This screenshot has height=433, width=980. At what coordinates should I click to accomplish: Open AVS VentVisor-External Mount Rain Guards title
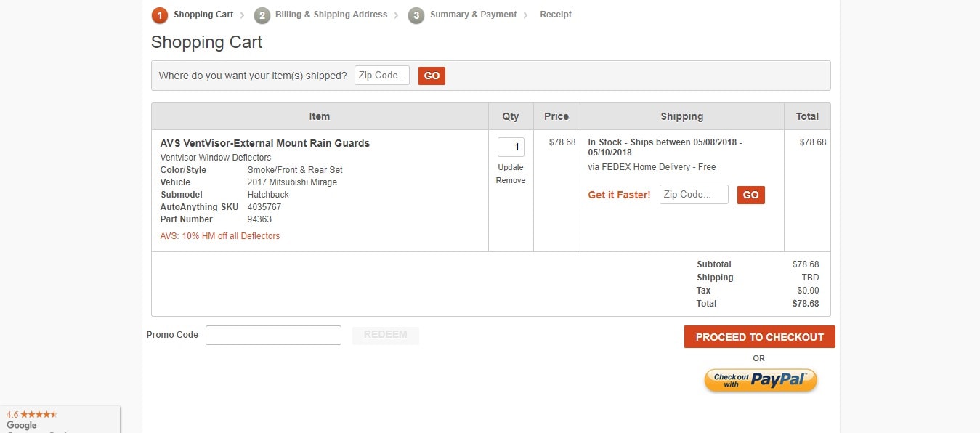(265, 143)
